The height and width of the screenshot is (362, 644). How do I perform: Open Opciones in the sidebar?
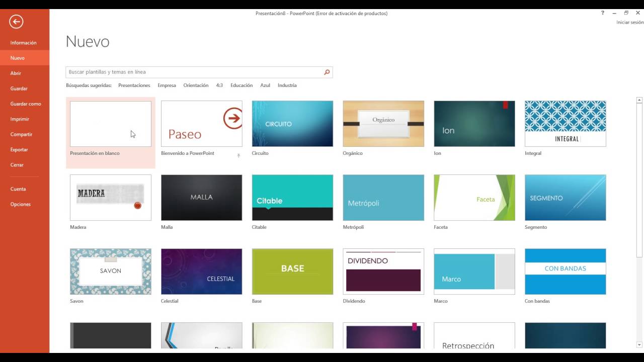click(21, 204)
